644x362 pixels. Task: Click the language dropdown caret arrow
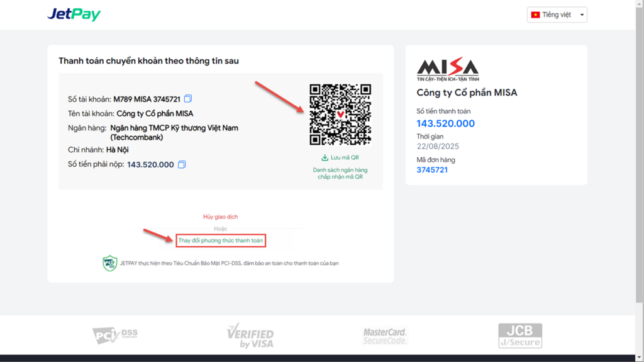[x=582, y=15]
